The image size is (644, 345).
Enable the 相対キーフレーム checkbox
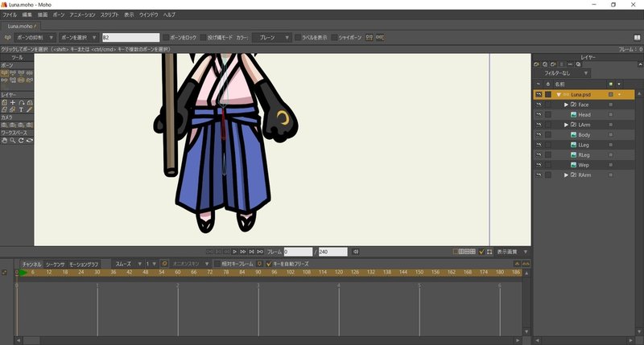(217, 264)
